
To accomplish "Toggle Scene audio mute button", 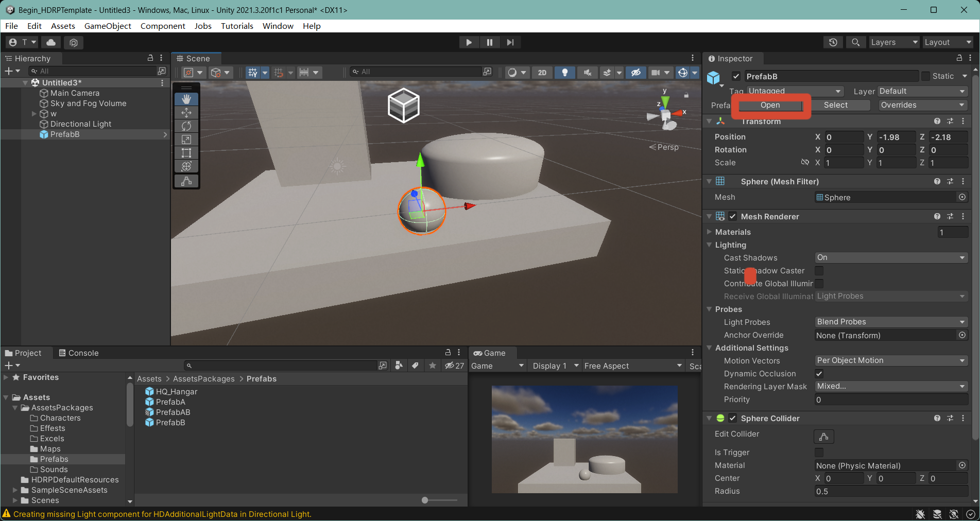I will click(588, 73).
